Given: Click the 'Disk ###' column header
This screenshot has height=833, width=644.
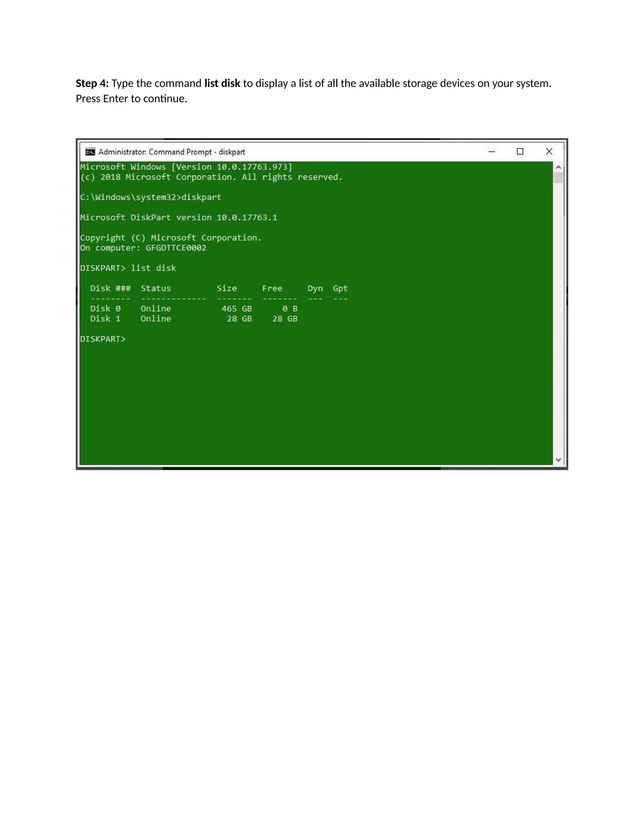Looking at the screenshot, I should 110,288.
